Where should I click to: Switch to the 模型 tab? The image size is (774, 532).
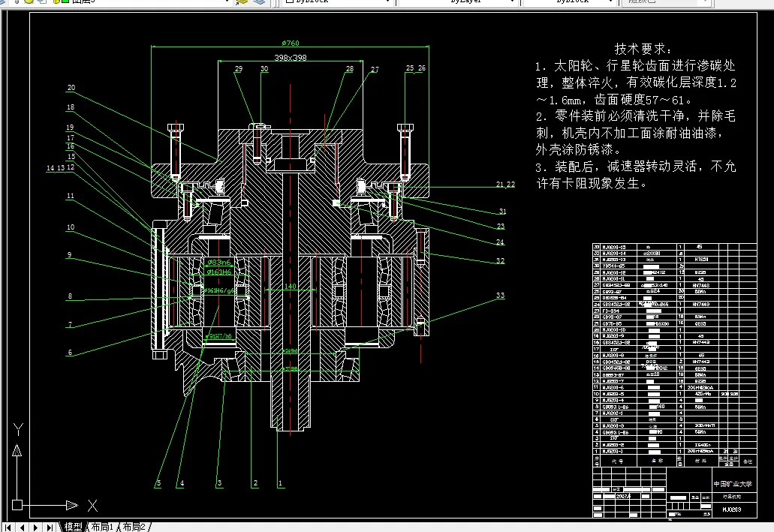coord(73,527)
